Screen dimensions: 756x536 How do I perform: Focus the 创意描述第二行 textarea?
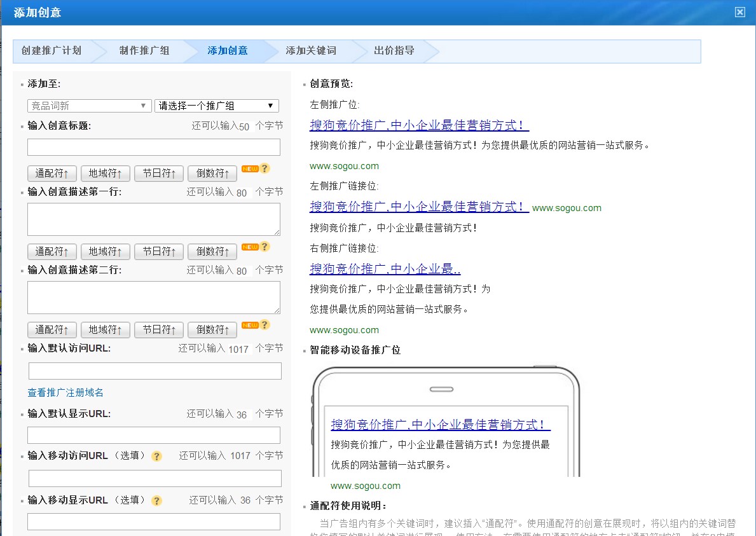pos(154,298)
